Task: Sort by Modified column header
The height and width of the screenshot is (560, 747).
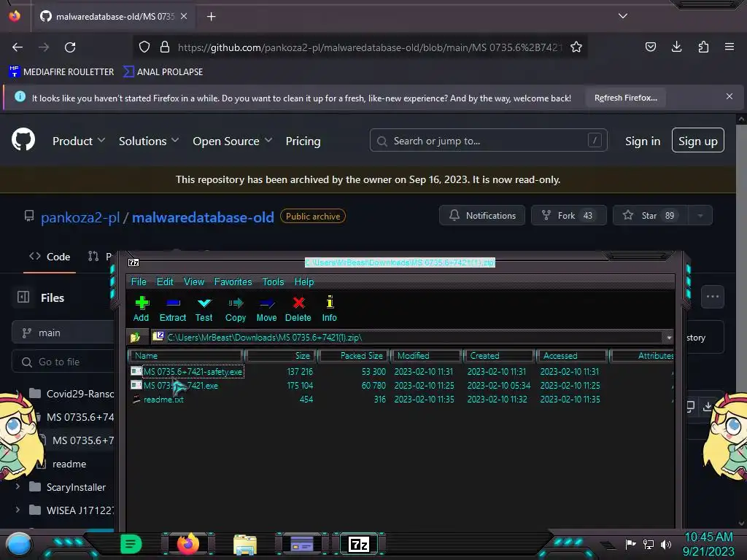Action: (x=426, y=356)
